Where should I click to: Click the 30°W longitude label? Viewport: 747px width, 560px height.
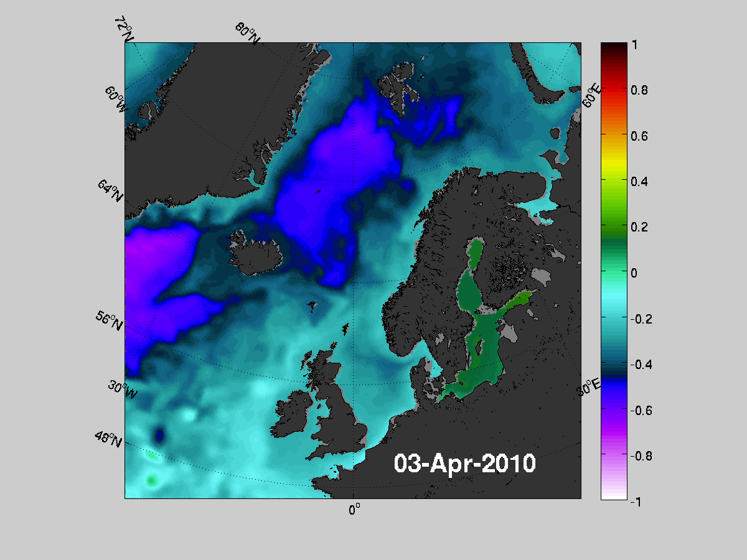123,390
